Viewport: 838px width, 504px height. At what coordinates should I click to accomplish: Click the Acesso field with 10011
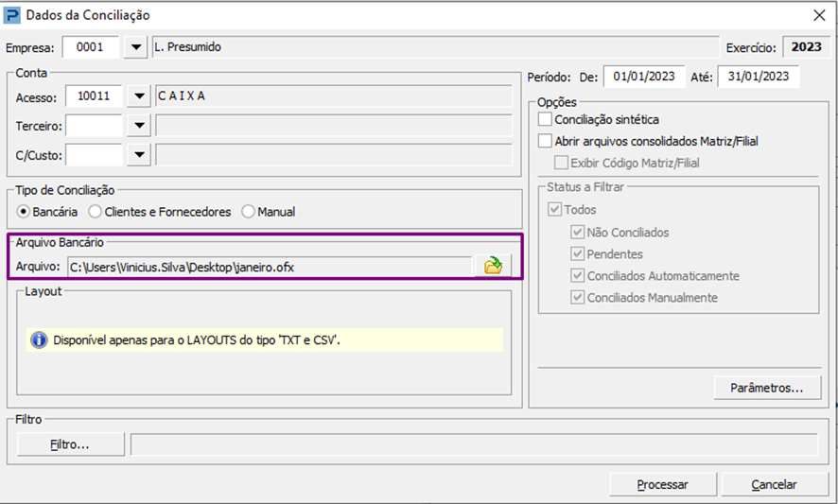coord(94,96)
